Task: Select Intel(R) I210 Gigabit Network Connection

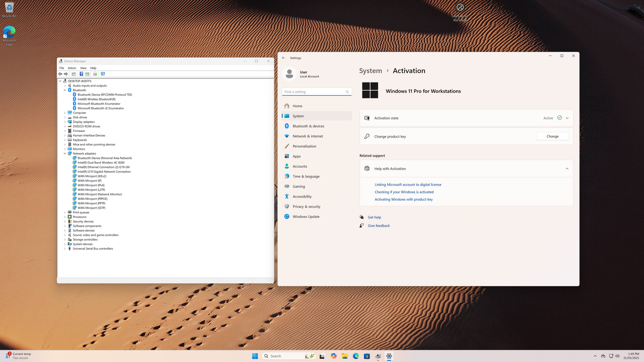Action: coord(104,172)
